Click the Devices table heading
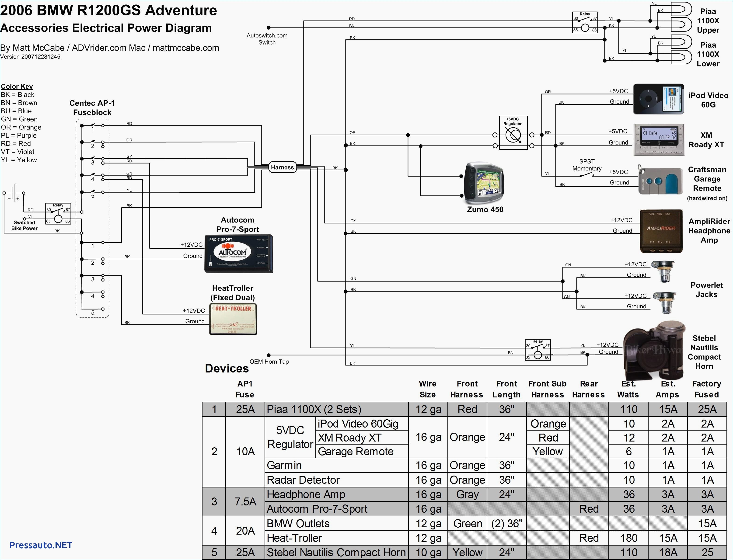Screen dimensions: 733x560 tap(227, 368)
